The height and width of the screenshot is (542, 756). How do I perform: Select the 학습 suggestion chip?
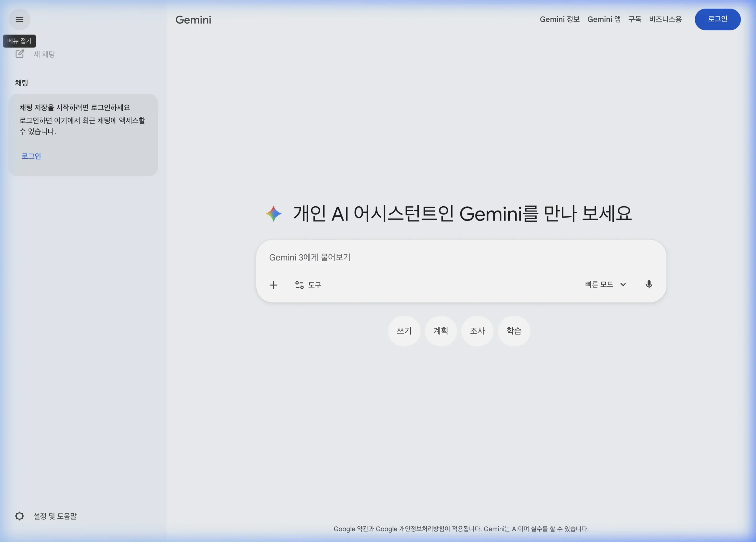coord(514,331)
